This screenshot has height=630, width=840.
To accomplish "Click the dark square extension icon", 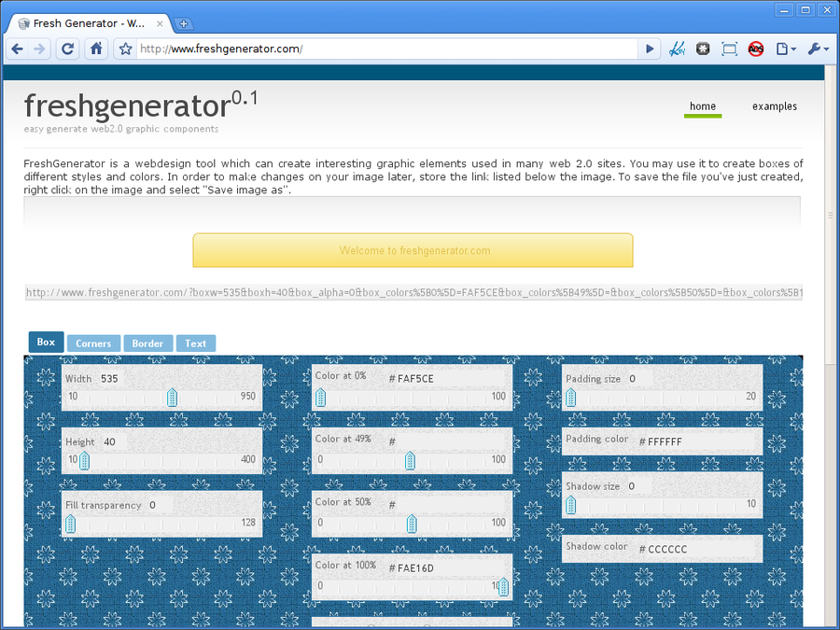I will pos(703,49).
